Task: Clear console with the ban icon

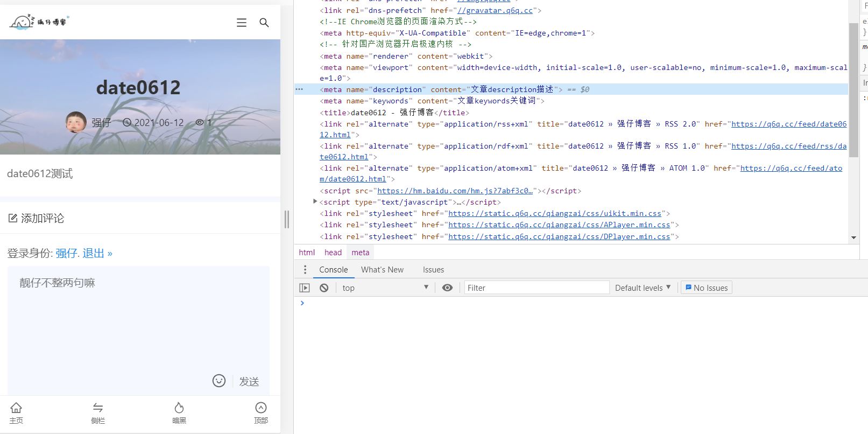Action: 324,288
